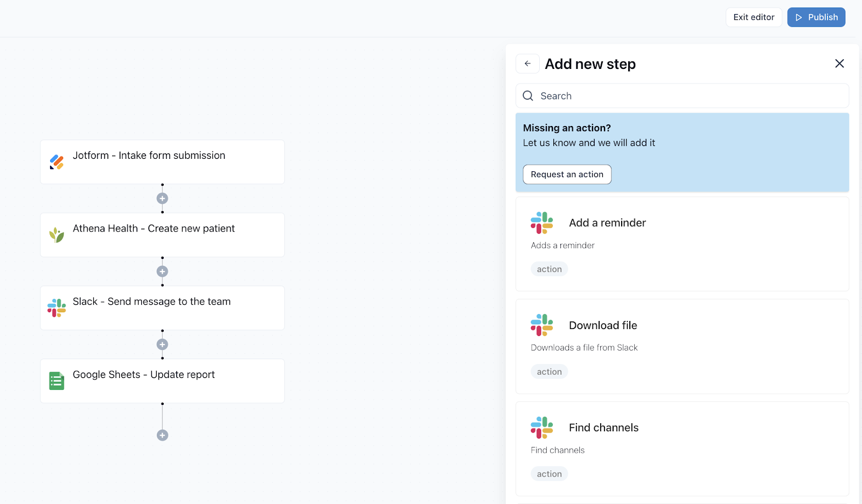This screenshot has width=862, height=504.
Task: Click the play icon inside Publish
Action: 799,17
